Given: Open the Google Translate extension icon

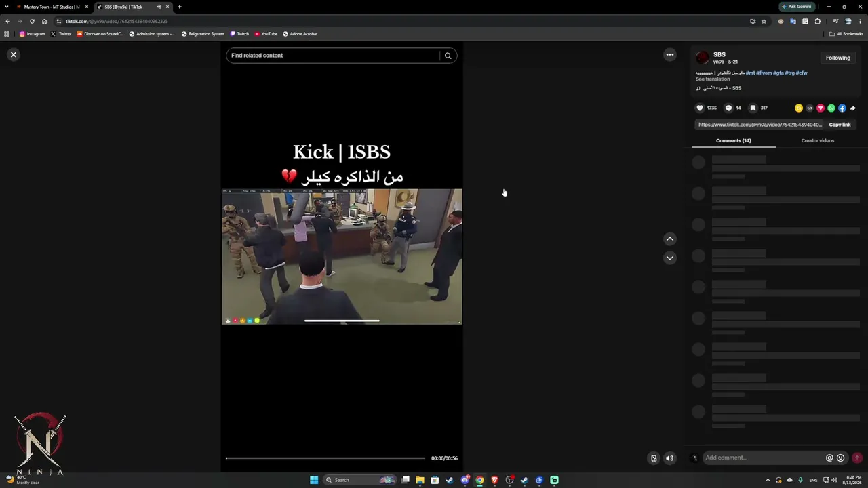Looking at the screenshot, I should [x=793, y=21].
